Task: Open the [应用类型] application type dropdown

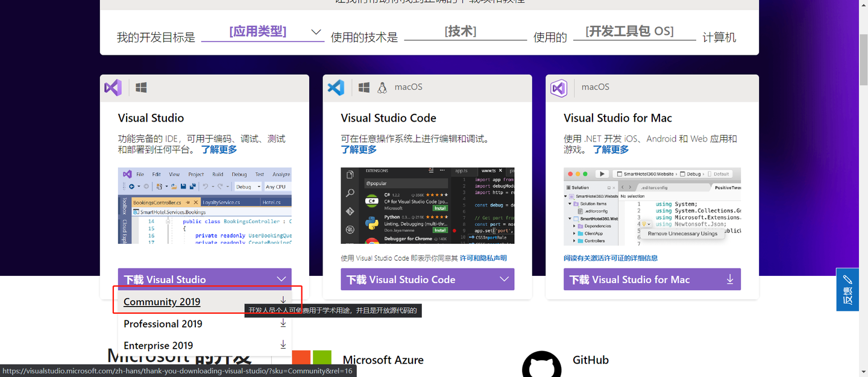Action: (x=263, y=31)
